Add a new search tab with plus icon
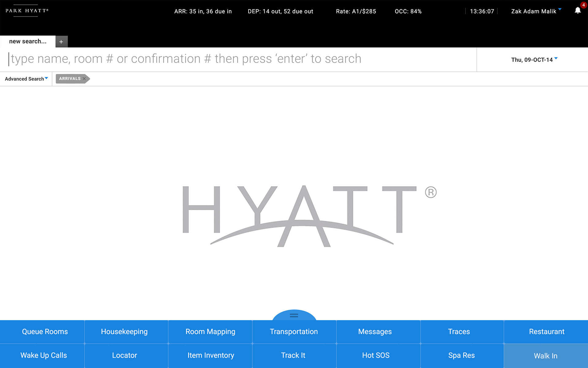This screenshot has height=368, width=588. 61,42
